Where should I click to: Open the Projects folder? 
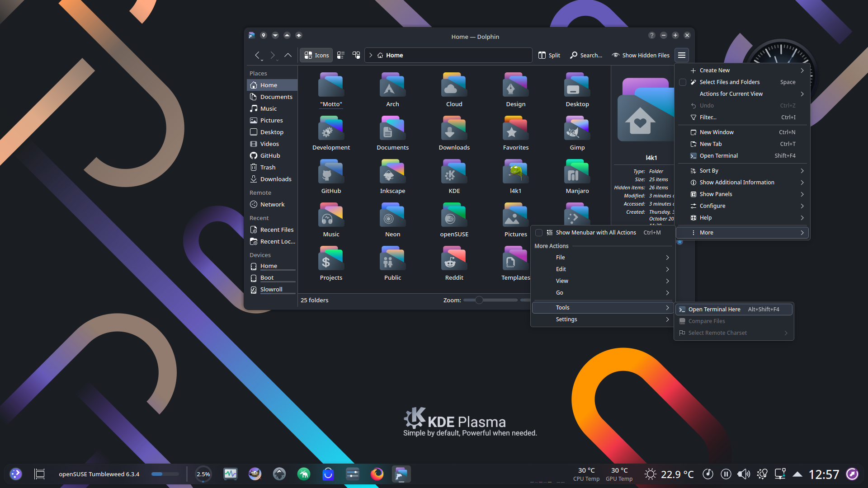[x=331, y=264]
